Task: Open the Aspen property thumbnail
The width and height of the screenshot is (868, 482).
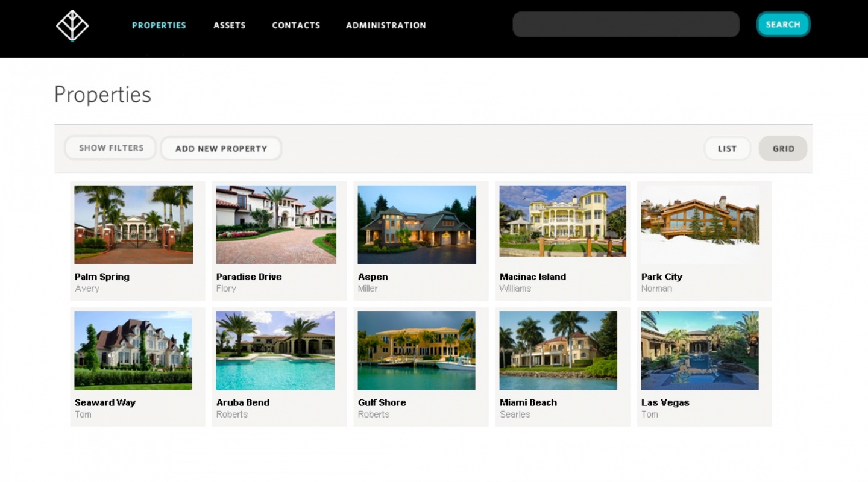Action: pyautogui.click(x=417, y=225)
